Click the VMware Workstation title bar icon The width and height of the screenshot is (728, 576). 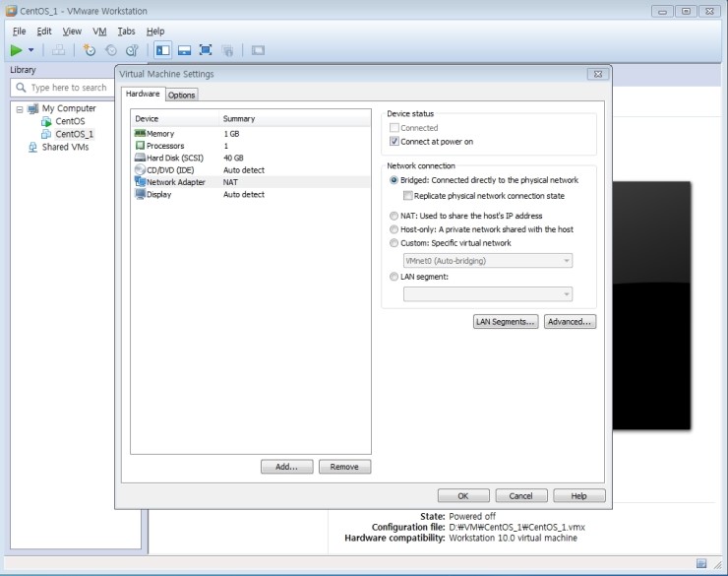12,11
